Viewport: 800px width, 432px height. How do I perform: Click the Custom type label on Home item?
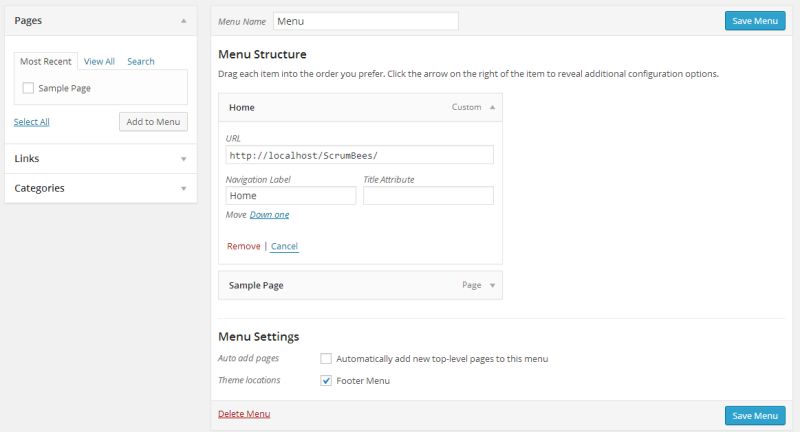tap(466, 107)
